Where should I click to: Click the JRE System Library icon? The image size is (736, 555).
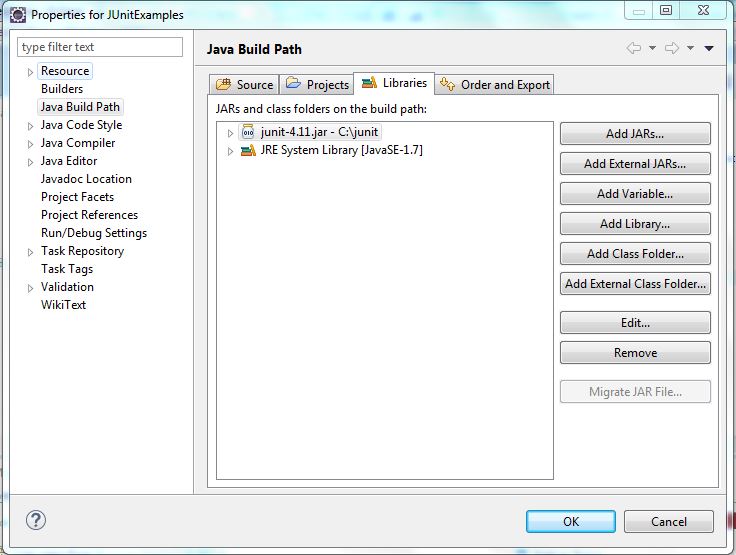coord(248,151)
